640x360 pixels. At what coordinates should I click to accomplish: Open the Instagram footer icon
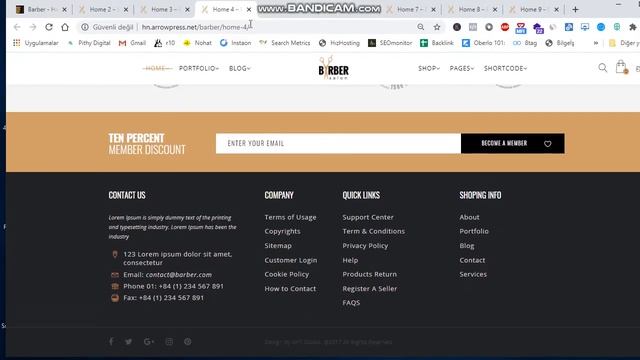[x=169, y=342]
